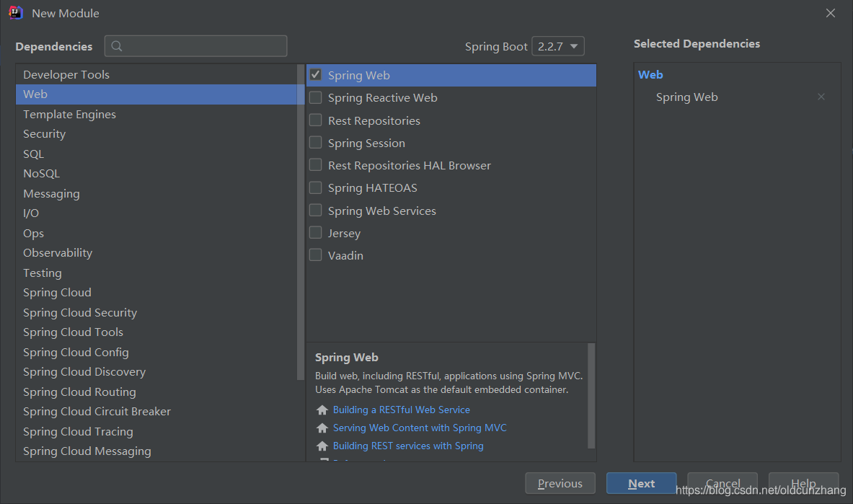Click the description panel scrollbar
This screenshot has width=853, height=504.
pyautogui.click(x=591, y=396)
